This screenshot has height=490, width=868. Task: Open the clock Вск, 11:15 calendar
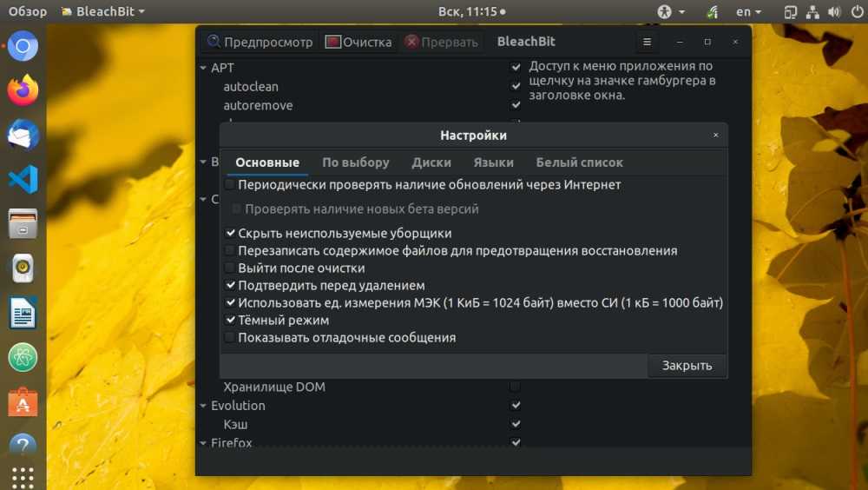471,11
